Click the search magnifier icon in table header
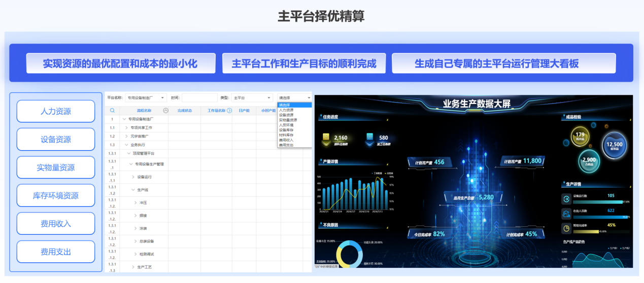The height and width of the screenshot is (283, 644). 112,110
